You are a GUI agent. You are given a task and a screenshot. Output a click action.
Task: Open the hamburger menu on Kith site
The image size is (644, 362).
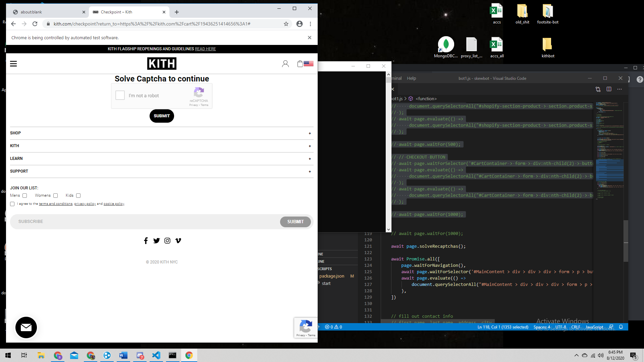coord(13,64)
